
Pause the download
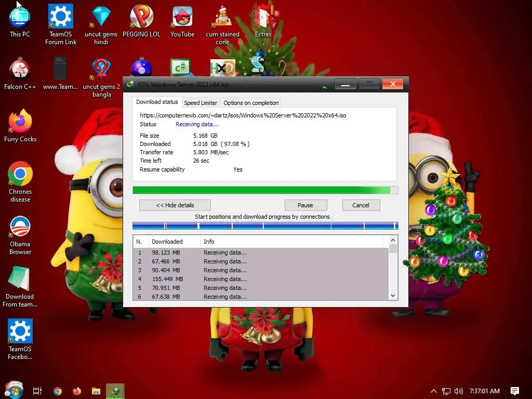[305, 205]
